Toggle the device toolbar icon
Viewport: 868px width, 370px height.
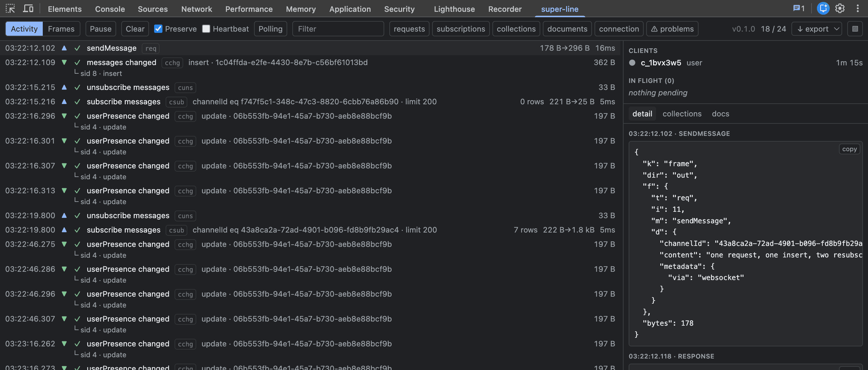click(28, 9)
